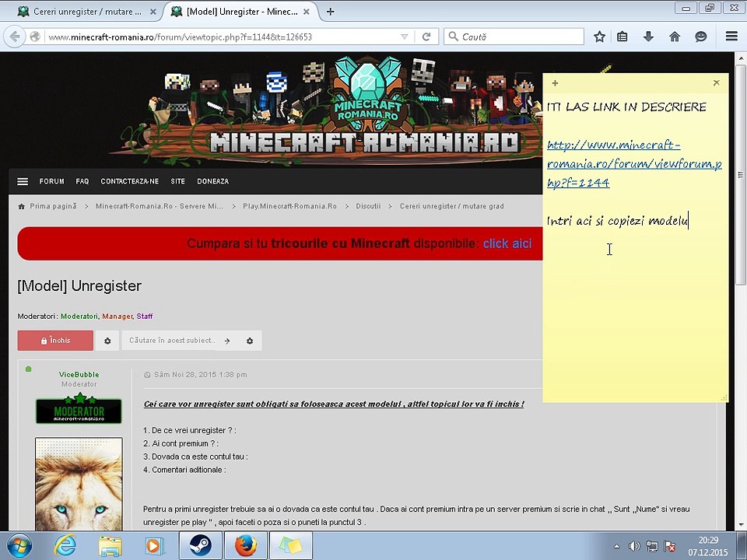Open the chat smiley toolbar icon
The height and width of the screenshot is (560, 747).
(x=701, y=37)
